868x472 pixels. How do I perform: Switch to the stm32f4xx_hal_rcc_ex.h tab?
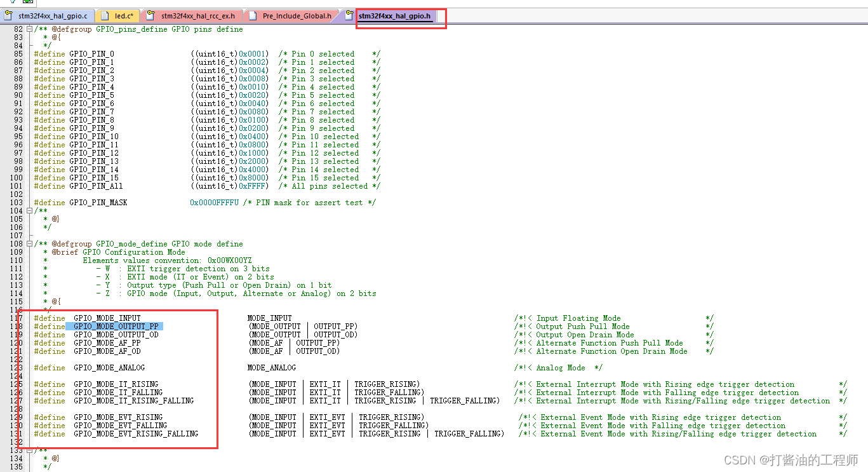(x=192, y=15)
